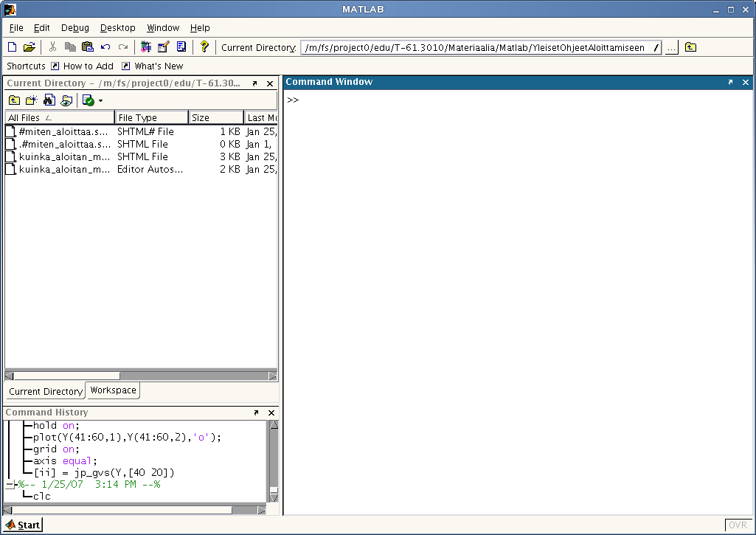
Task: Close the Command Window panel
Action: [746, 83]
